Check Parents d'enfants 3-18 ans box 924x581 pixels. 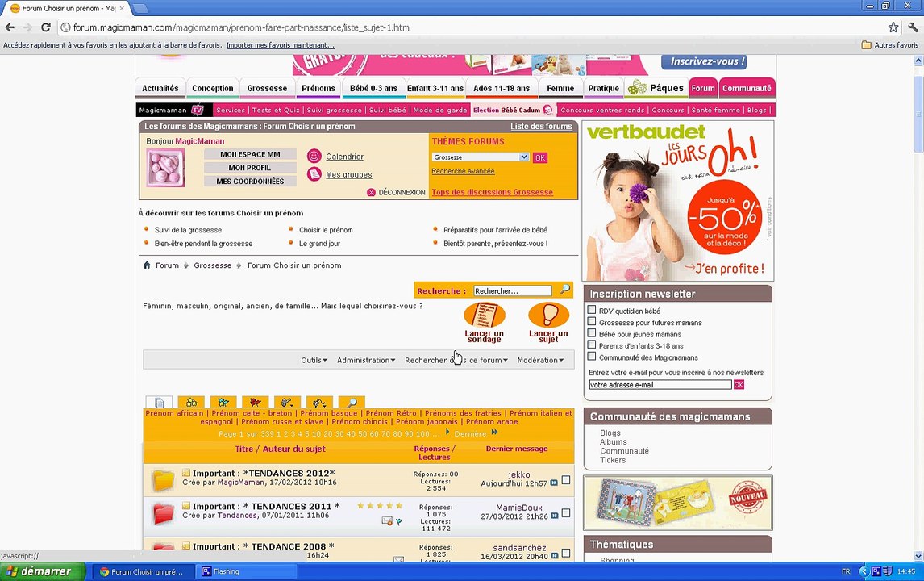592,345
